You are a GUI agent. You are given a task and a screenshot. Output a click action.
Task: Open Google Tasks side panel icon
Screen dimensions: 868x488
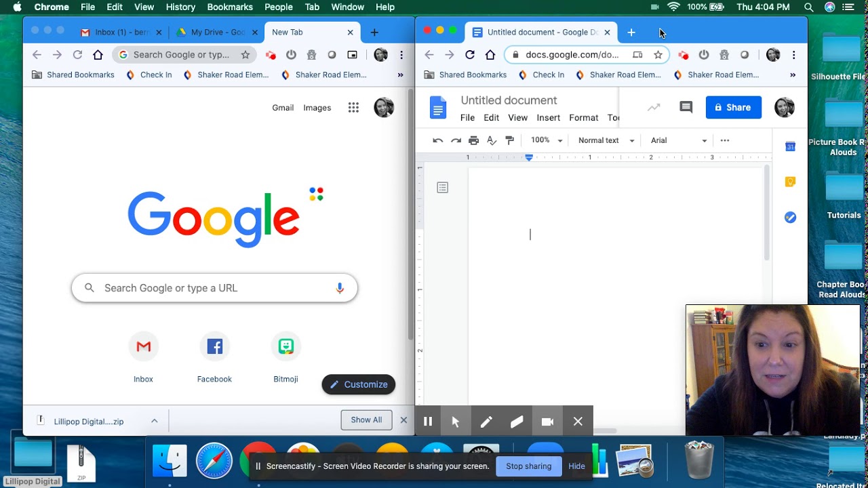pos(790,218)
